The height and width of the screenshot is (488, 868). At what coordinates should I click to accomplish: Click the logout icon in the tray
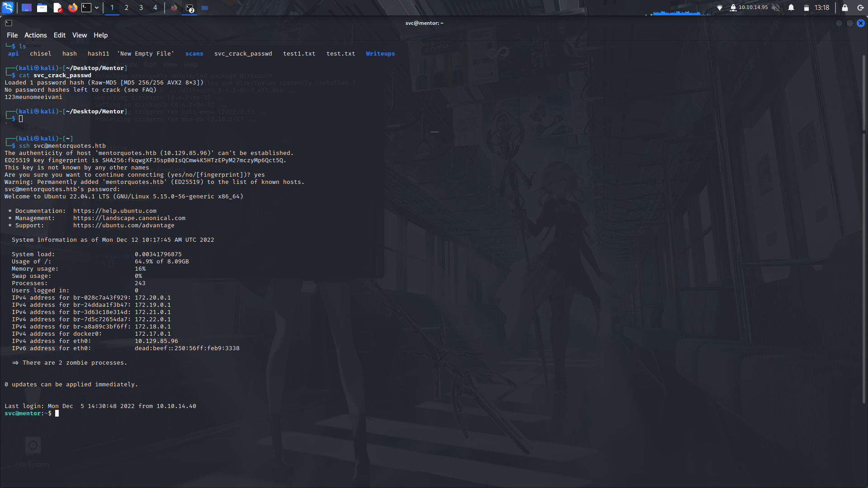(859, 8)
